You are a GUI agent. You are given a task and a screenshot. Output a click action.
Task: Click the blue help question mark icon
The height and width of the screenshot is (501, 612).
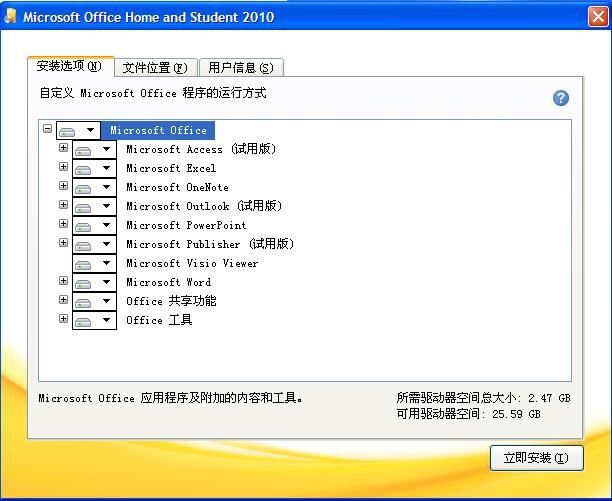(561, 98)
